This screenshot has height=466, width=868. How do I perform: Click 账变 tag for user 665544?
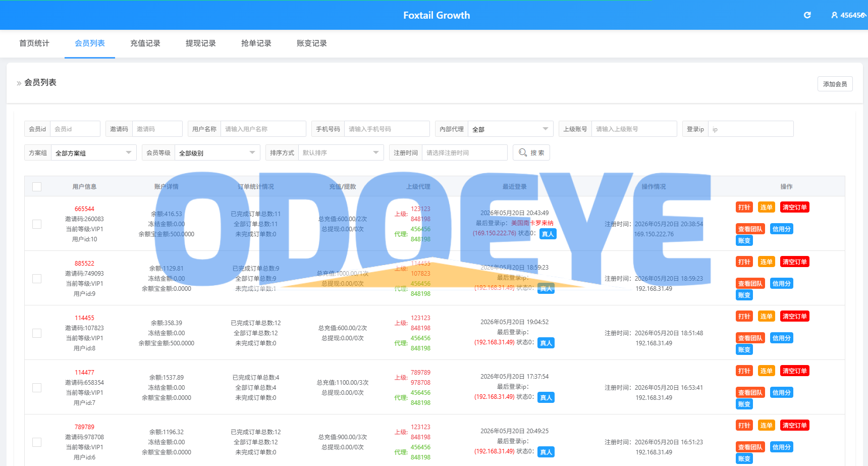(744, 241)
